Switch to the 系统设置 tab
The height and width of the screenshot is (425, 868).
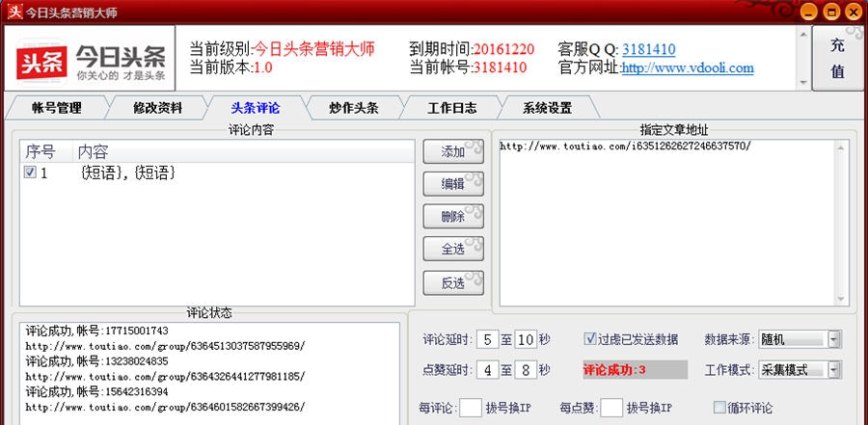(x=547, y=108)
